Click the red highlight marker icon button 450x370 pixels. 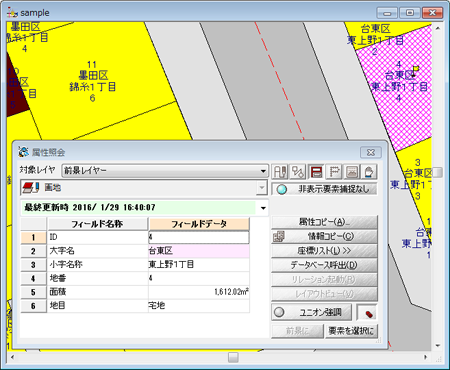[367, 313]
